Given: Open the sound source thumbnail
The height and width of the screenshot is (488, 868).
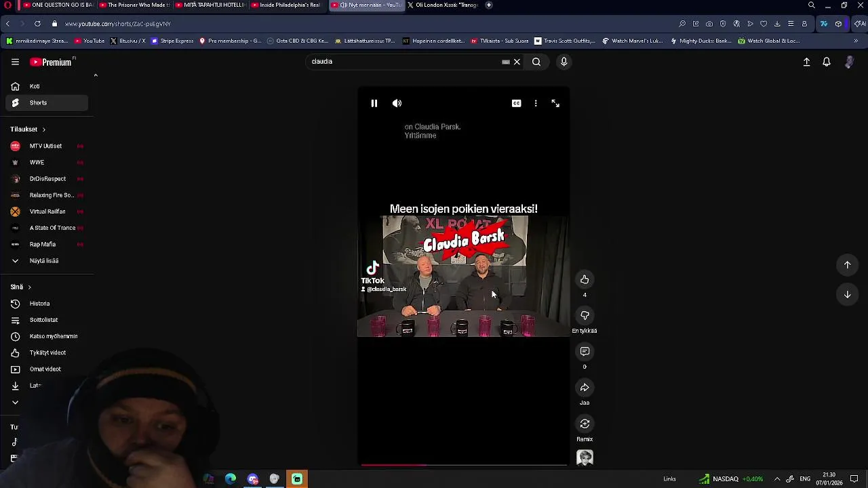Looking at the screenshot, I should pos(585,458).
